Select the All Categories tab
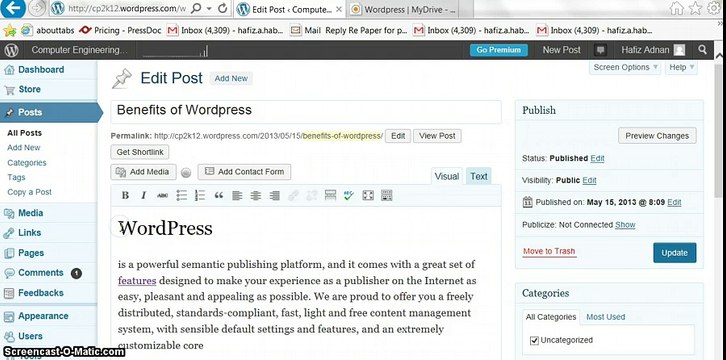 (x=551, y=317)
